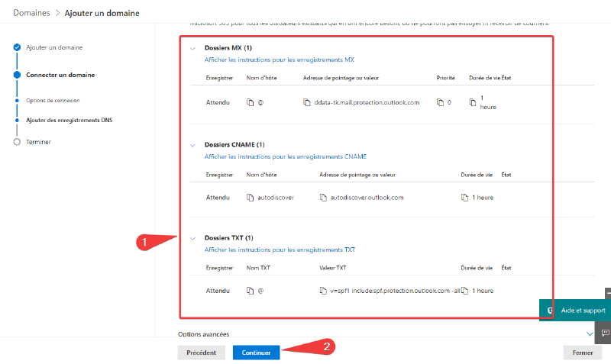Click the v=spf1 include:spf.protection.outlook.com text
The height and width of the screenshot is (364, 611).
coord(395,291)
